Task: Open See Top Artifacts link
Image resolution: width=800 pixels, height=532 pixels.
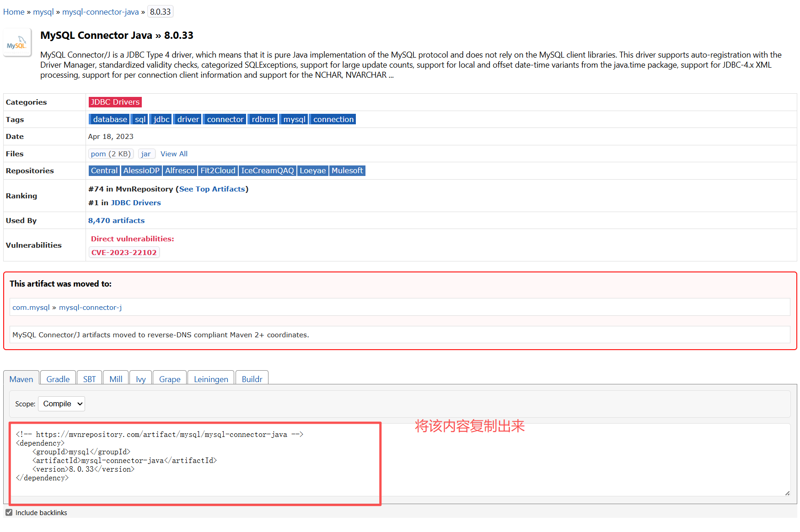Action: [212, 189]
